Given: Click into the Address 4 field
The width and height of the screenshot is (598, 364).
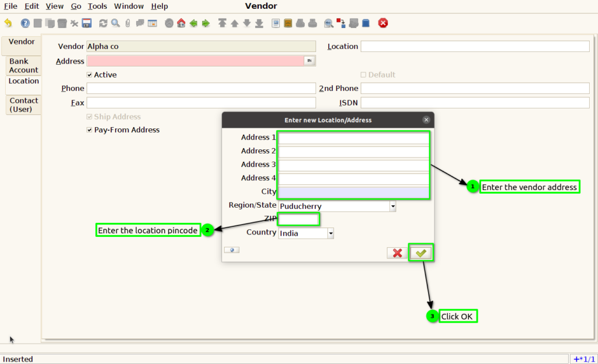Looking at the screenshot, I should pos(353,178).
